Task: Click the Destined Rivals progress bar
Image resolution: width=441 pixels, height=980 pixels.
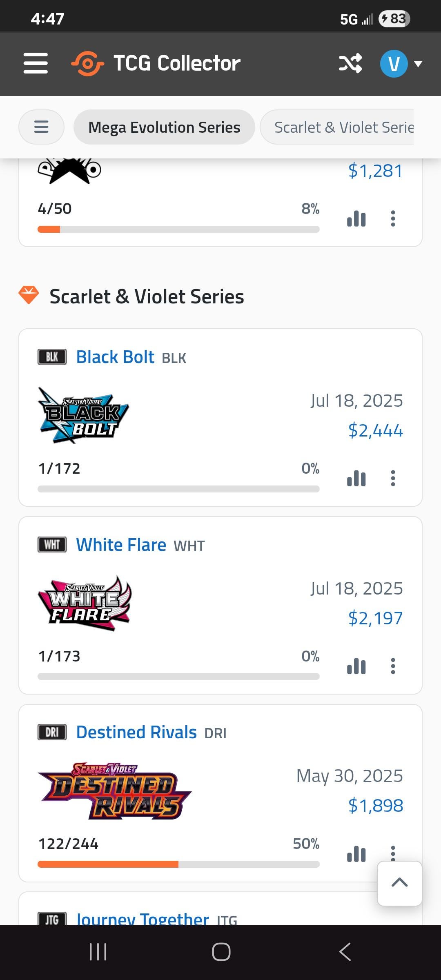Action: point(178,864)
